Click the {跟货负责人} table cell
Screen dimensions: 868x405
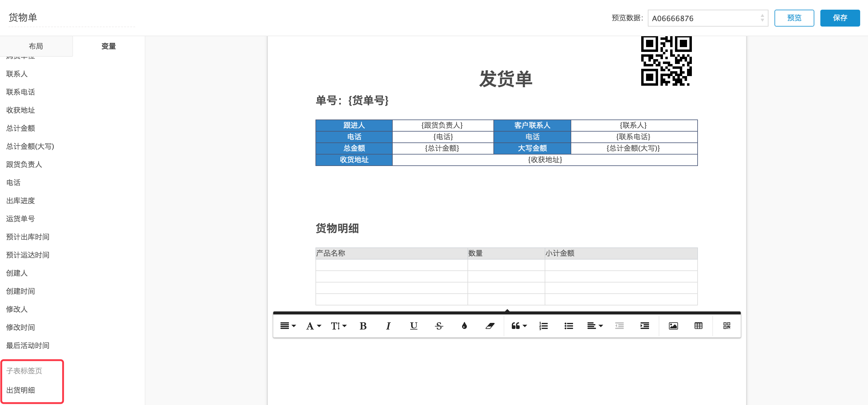click(x=442, y=126)
